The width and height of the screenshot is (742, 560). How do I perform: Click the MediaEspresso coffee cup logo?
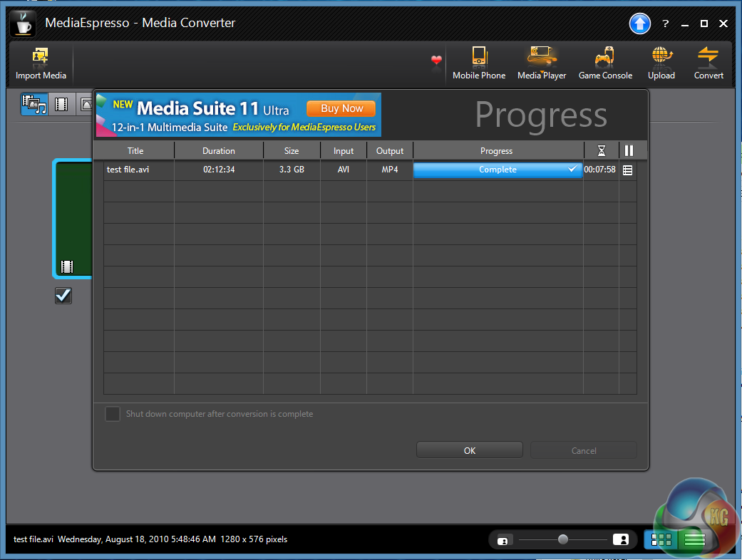(x=24, y=24)
